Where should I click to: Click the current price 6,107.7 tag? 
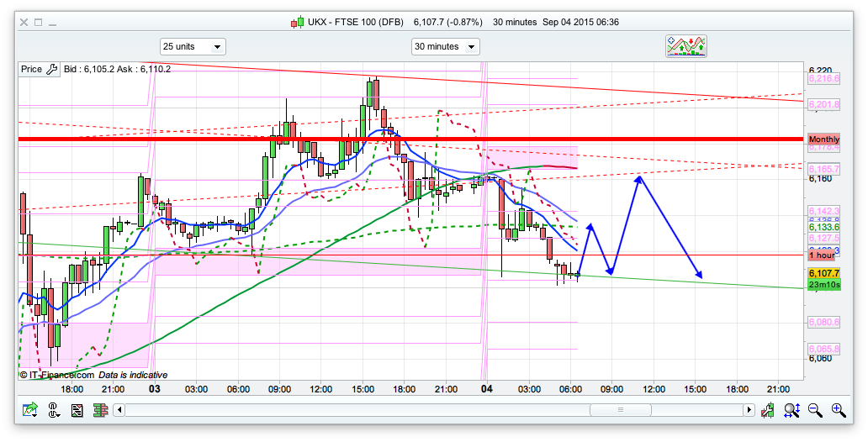tap(823, 274)
